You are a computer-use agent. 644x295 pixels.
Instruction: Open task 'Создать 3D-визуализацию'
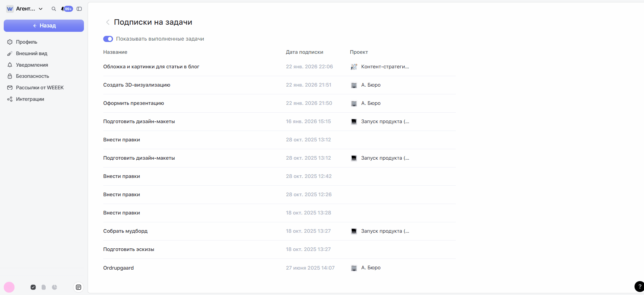point(137,85)
